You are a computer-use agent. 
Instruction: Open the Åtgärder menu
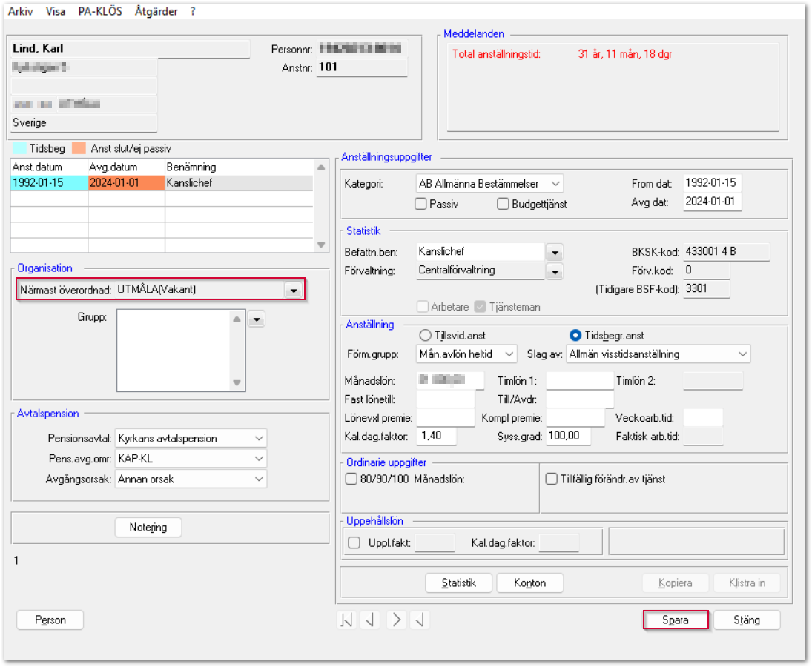pyautogui.click(x=157, y=12)
